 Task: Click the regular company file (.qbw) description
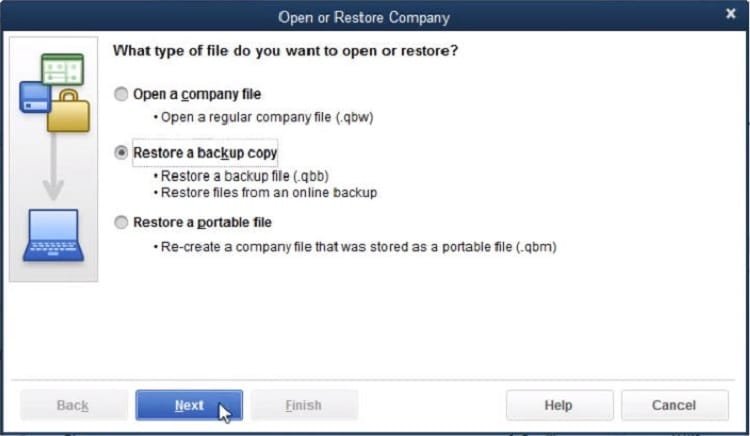264,117
